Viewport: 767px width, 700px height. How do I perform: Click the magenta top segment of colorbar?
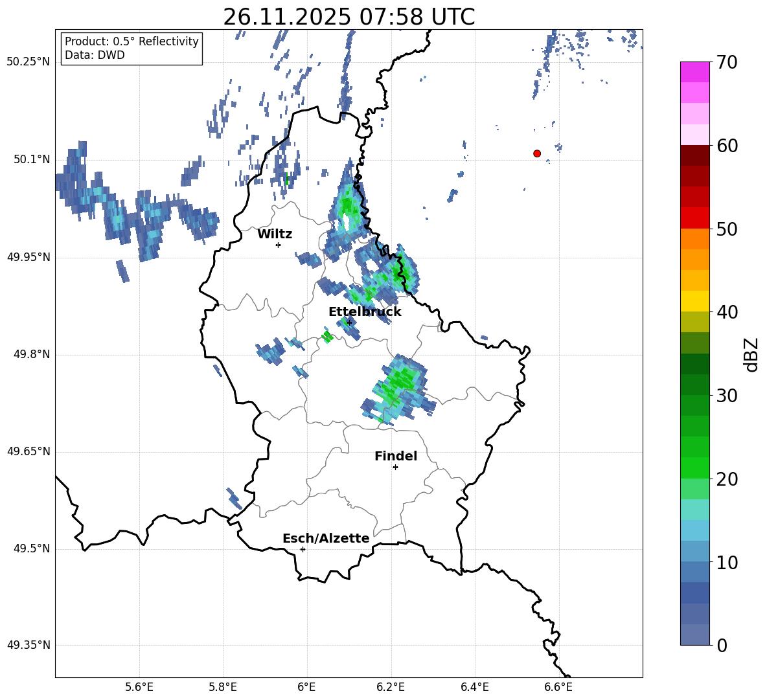coord(694,72)
